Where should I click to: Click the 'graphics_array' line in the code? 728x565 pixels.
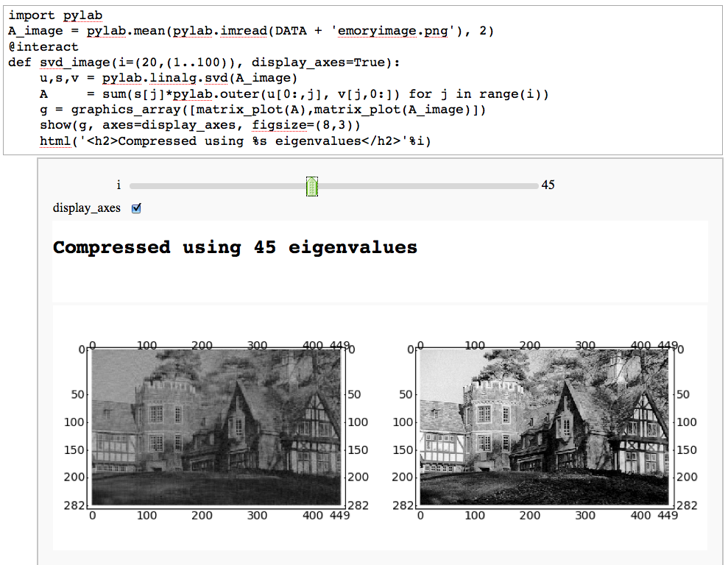pyautogui.click(x=263, y=110)
